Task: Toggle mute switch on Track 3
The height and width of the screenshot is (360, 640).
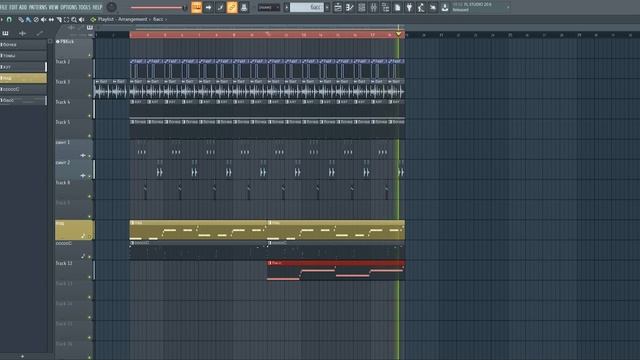Action: (89, 96)
